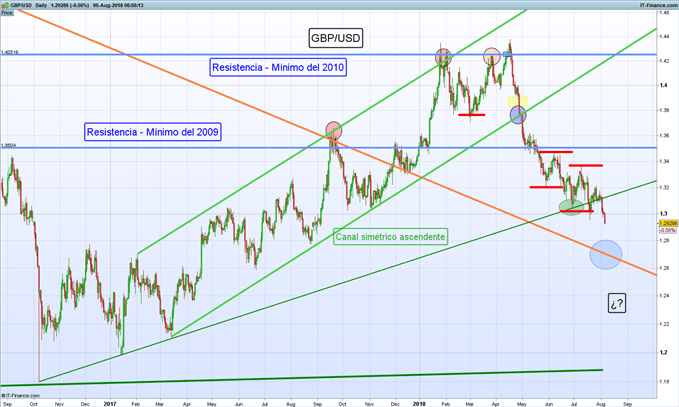Image resolution: width=679 pixels, height=407 pixels.
Task: Click the 1.38 price axis label
Action: coord(665,110)
